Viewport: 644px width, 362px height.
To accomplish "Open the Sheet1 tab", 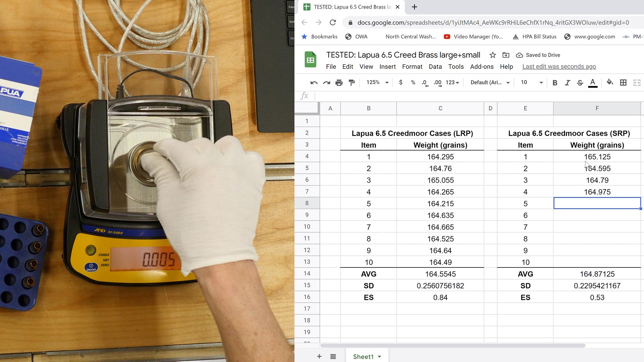I will pos(363,357).
